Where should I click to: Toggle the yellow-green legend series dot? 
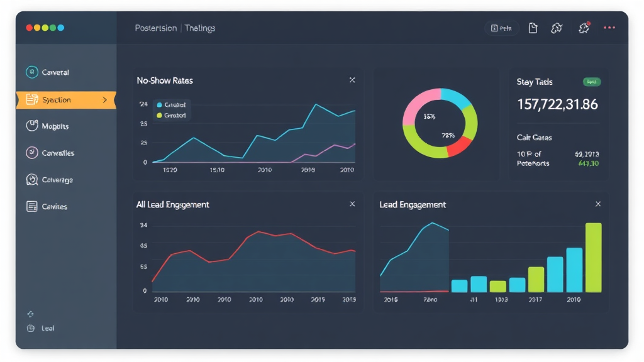[x=159, y=116]
